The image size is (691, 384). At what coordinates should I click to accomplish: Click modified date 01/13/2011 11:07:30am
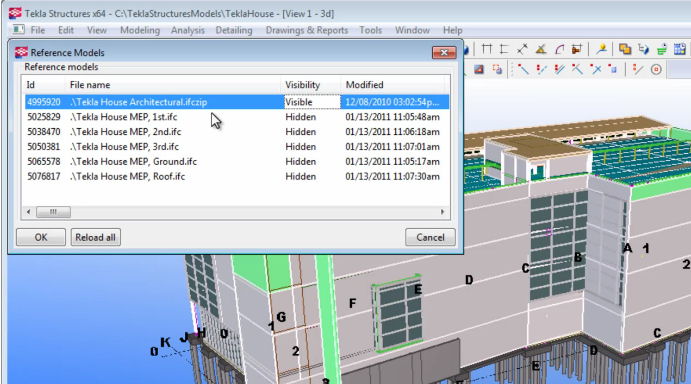(392, 176)
